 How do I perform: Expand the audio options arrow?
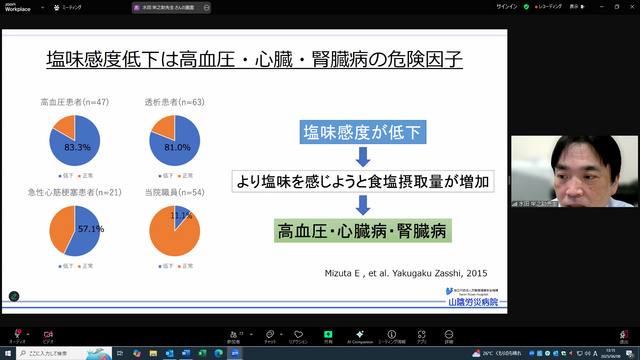(x=28, y=335)
